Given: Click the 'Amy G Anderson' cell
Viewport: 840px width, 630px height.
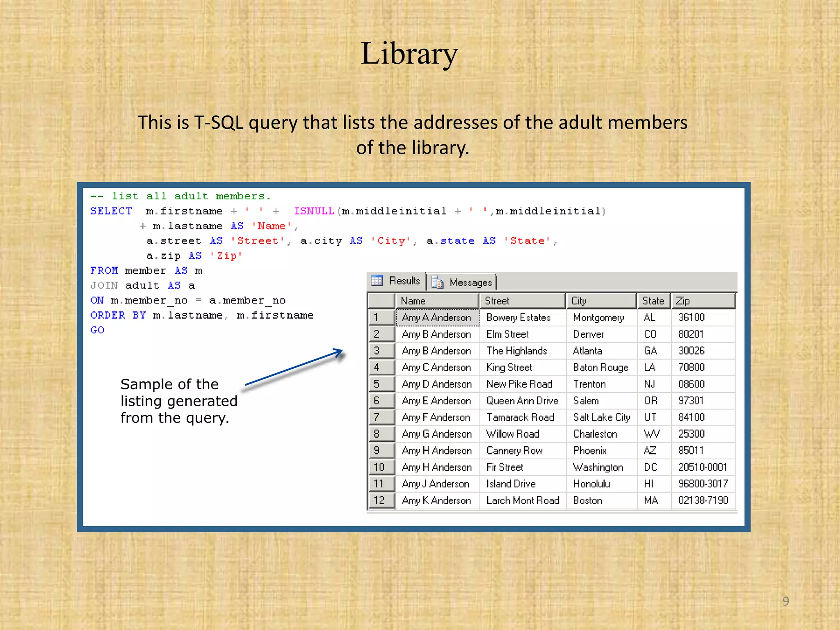Looking at the screenshot, I should pos(438,434).
